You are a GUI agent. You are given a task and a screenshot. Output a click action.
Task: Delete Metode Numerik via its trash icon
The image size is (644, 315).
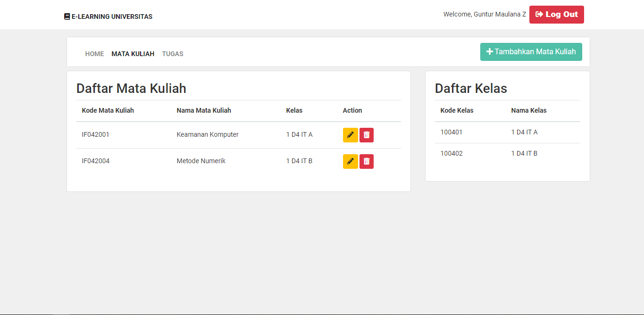(x=367, y=161)
